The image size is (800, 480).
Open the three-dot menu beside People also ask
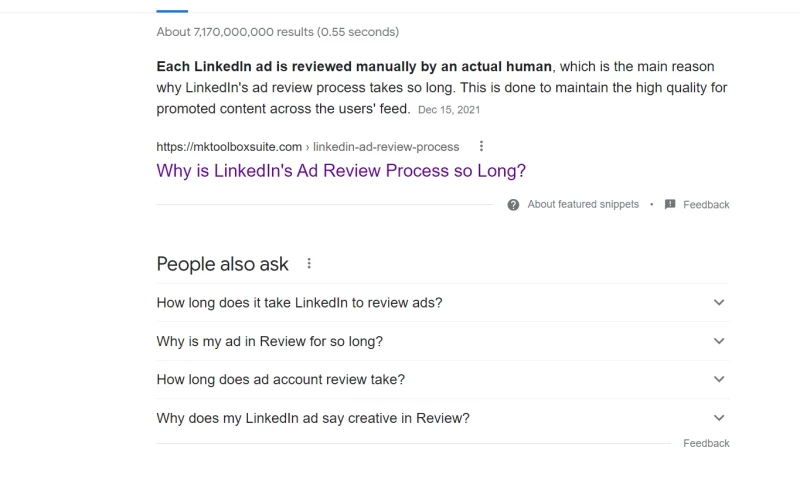coord(309,264)
